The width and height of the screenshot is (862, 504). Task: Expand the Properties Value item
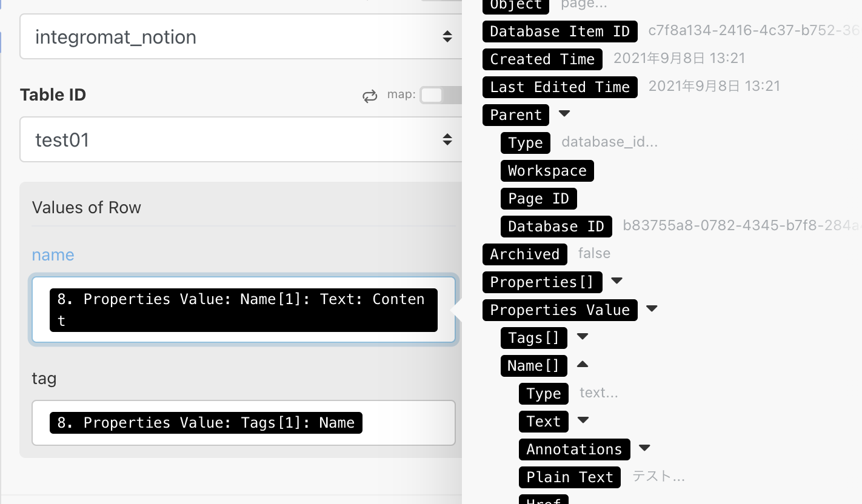[x=651, y=310]
